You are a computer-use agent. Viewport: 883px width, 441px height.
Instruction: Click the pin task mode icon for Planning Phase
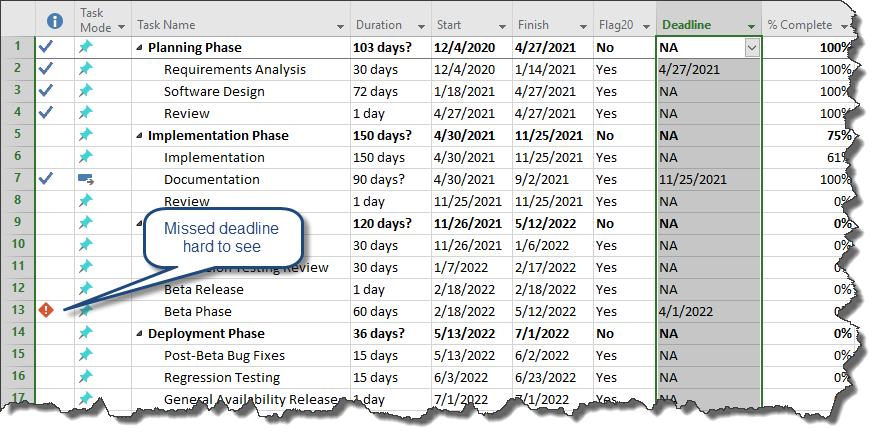point(86,47)
